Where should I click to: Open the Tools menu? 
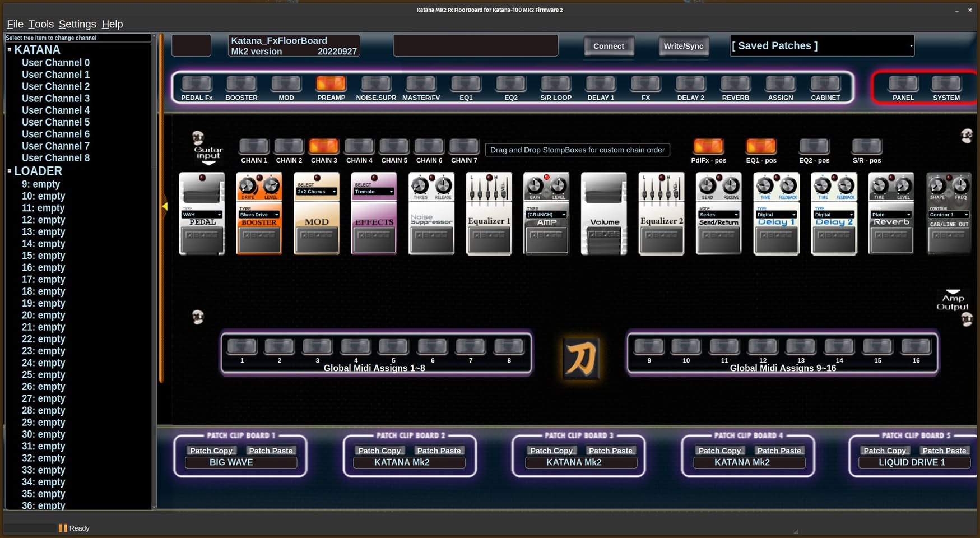(41, 24)
